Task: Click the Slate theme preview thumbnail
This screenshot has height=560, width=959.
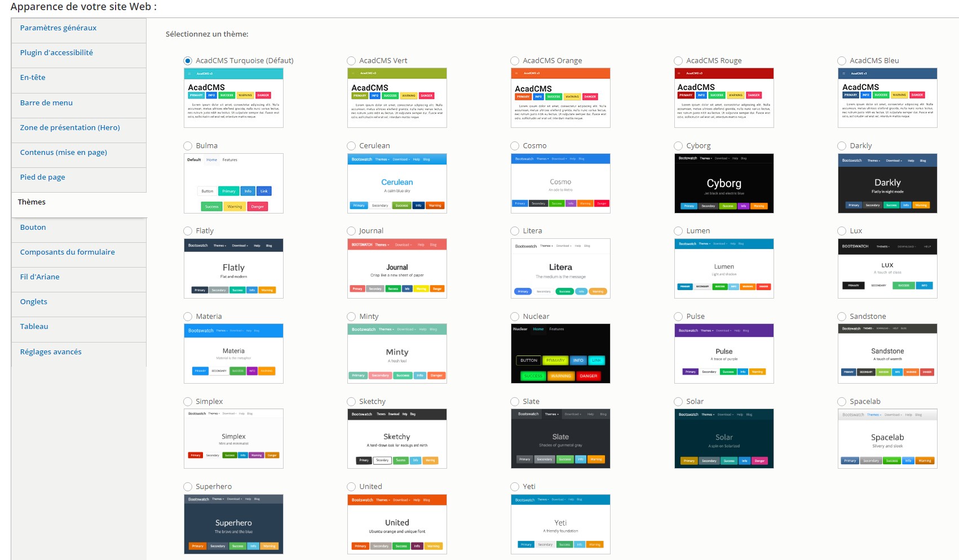Action: point(560,438)
